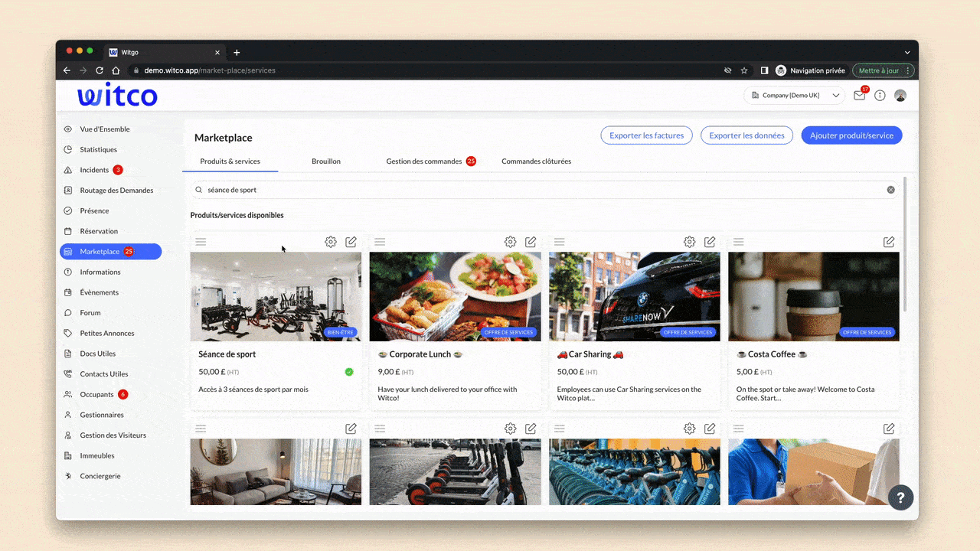Edit the living room card in second row
Screen dimensions: 980x551
click(x=351, y=429)
